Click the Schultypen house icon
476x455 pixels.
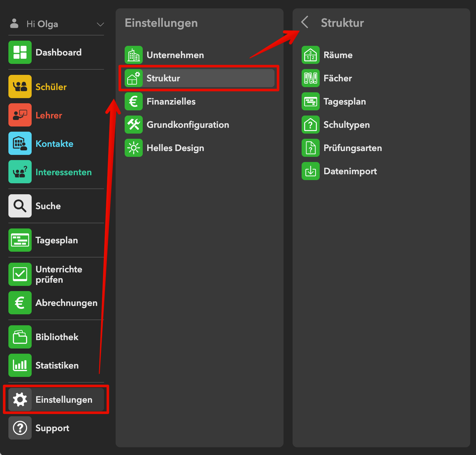click(x=311, y=125)
